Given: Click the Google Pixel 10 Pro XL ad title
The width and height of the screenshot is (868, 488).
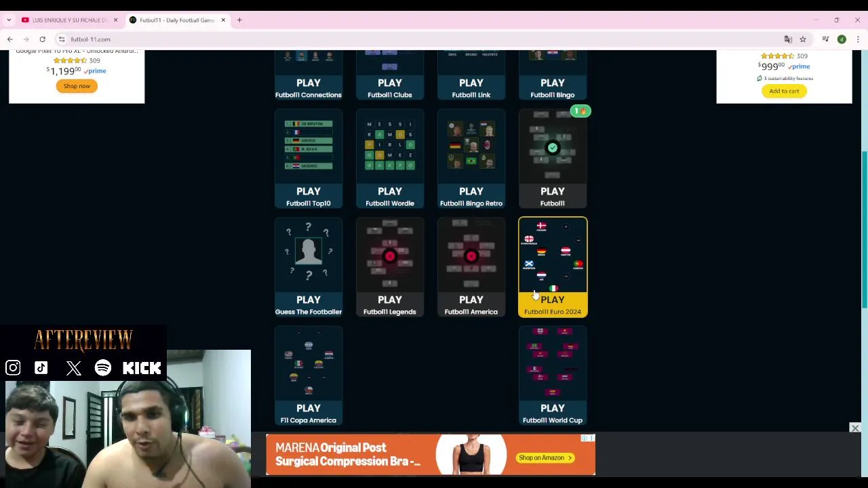Looking at the screenshot, I should [x=77, y=52].
